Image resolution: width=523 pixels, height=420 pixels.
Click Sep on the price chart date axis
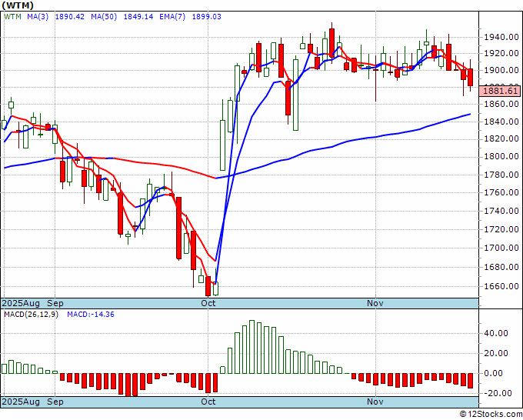click(55, 303)
